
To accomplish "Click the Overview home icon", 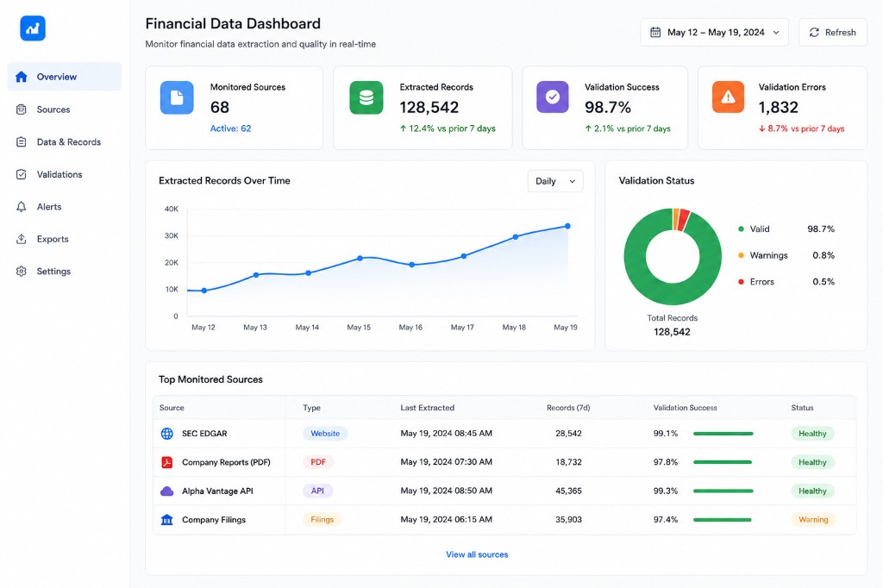I will coord(22,77).
